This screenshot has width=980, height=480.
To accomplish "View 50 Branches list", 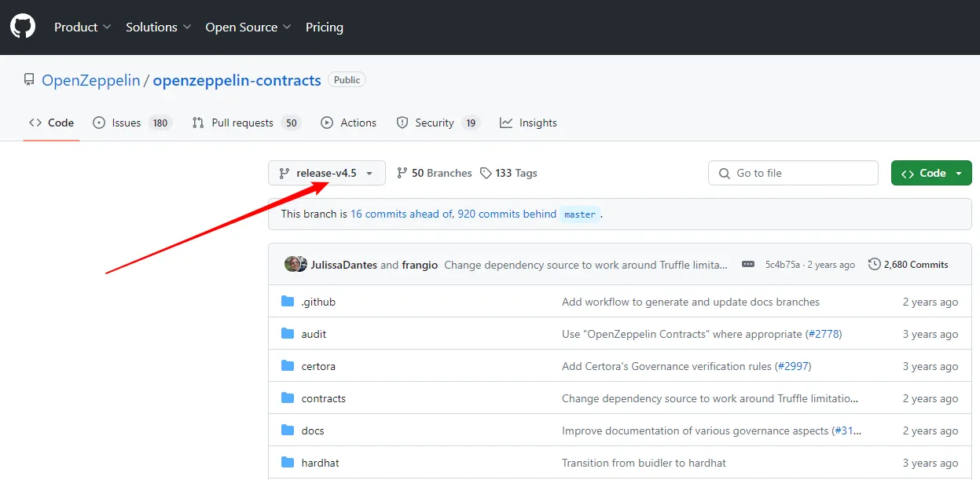I will tap(434, 173).
